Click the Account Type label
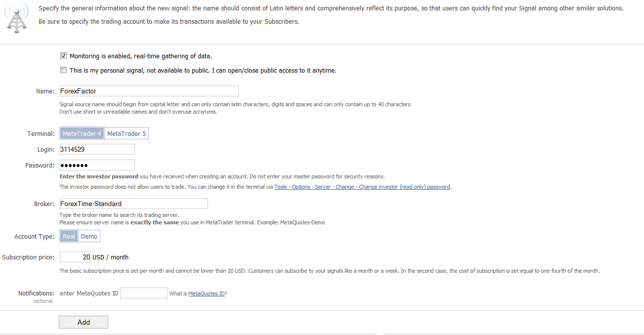644x335 pixels. (x=34, y=236)
